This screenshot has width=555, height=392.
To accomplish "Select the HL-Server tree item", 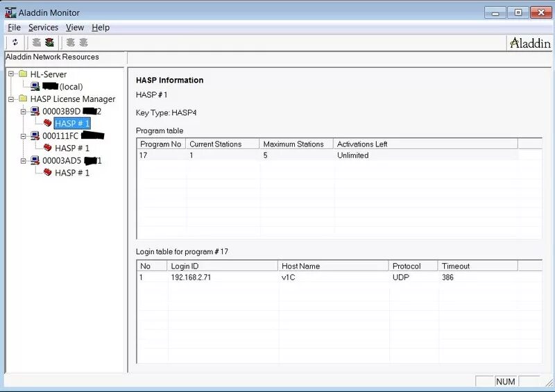I will point(49,74).
